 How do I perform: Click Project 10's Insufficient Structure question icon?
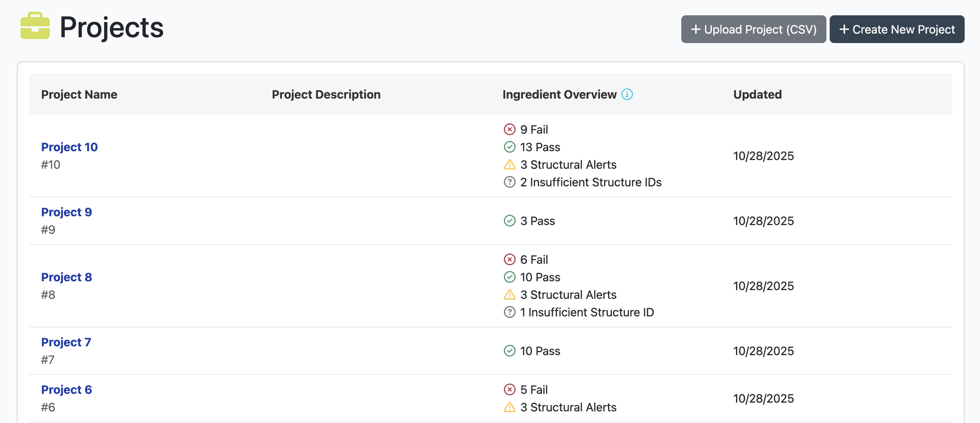coord(509,182)
